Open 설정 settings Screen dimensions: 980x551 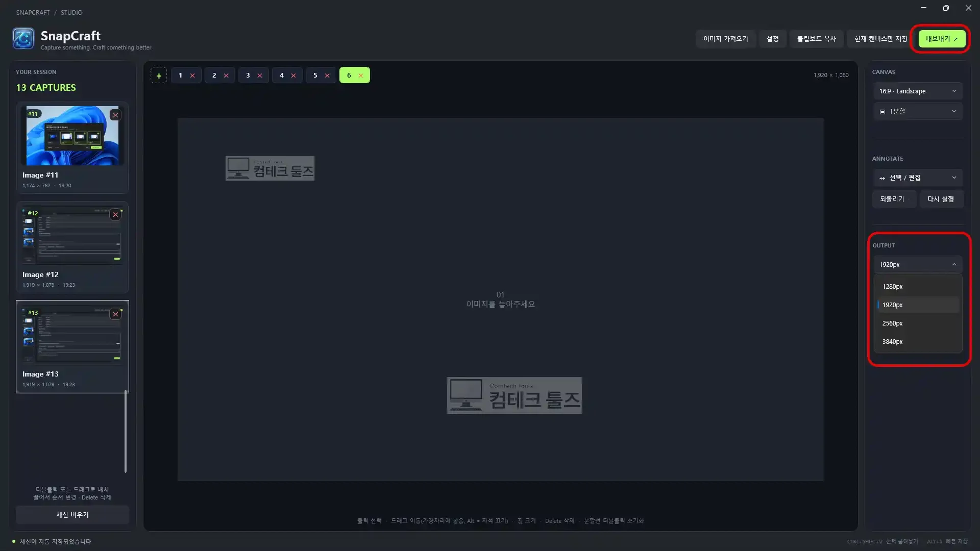tap(772, 39)
